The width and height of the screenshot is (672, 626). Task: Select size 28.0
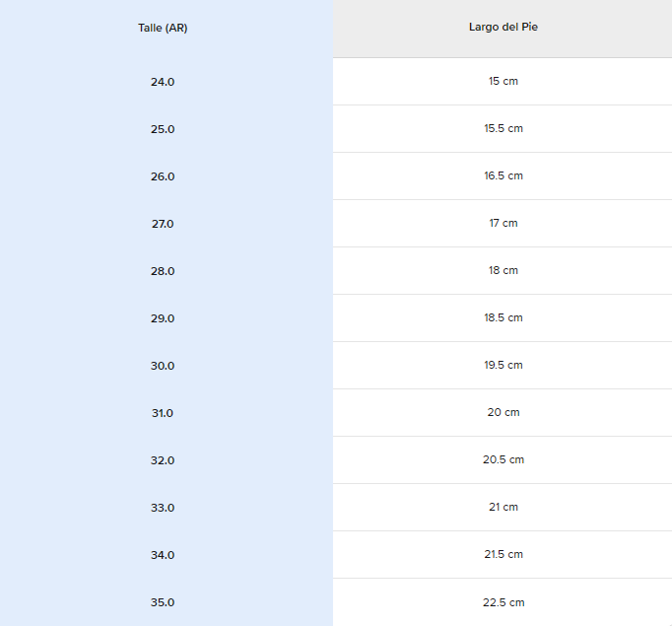[163, 271]
